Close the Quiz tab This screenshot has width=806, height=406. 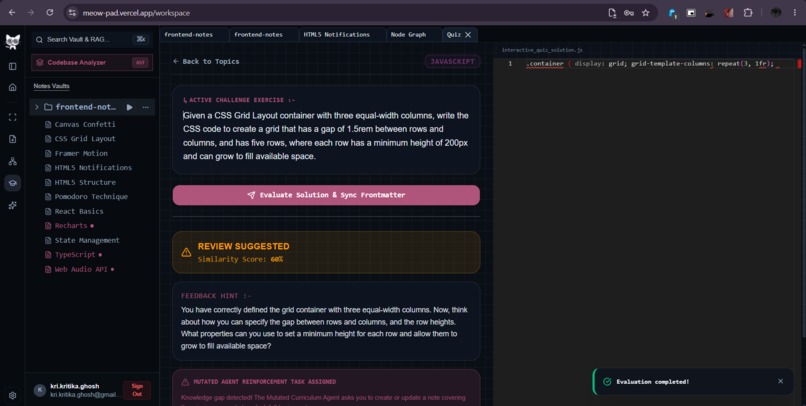pos(468,34)
